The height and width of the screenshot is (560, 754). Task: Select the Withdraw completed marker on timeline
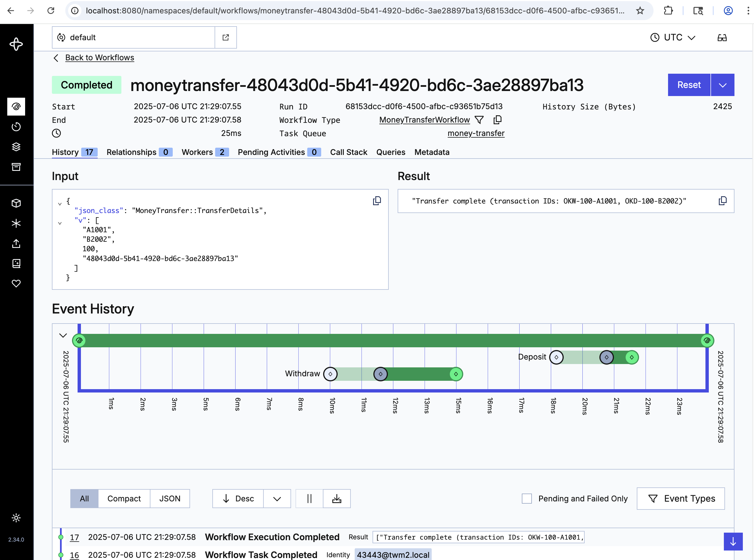(x=456, y=374)
